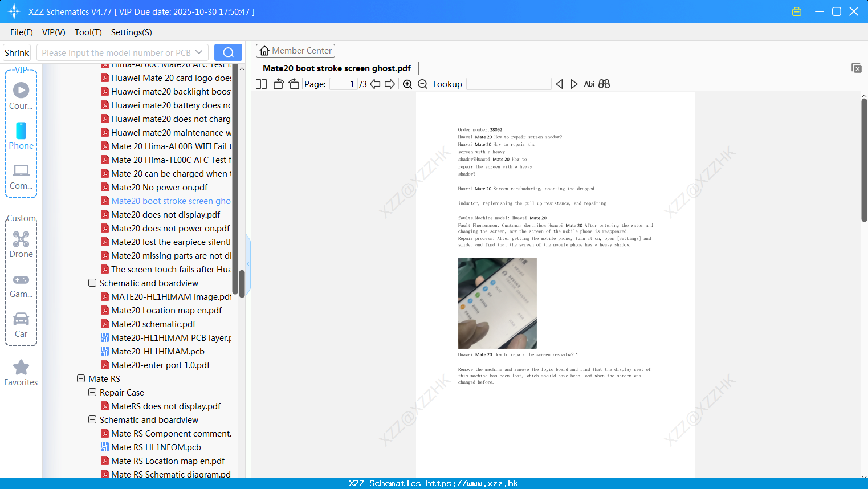The width and height of the screenshot is (868, 489).
Task: Select the Phone category icon
Action: tap(21, 131)
